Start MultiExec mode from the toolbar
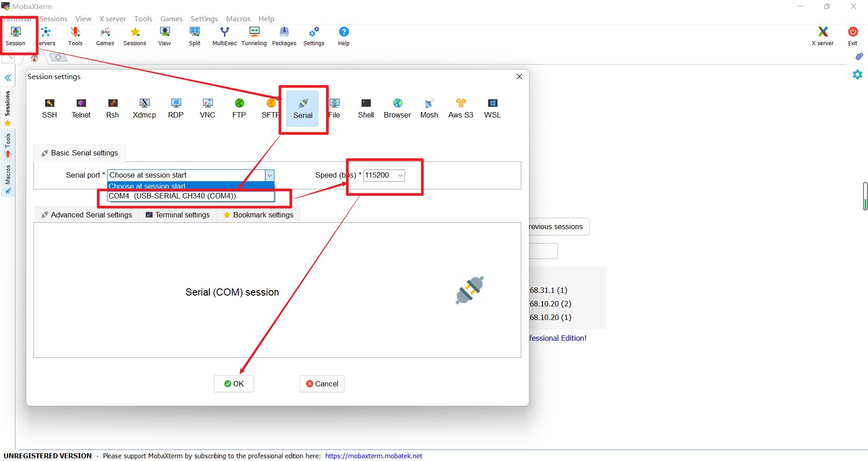Viewport: 868px width, 461px height. pos(225,36)
